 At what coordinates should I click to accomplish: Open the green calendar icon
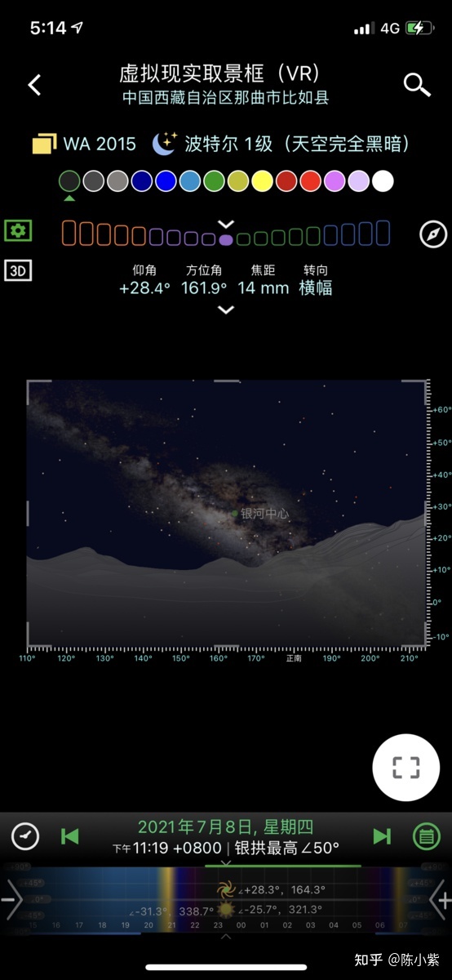(x=425, y=835)
